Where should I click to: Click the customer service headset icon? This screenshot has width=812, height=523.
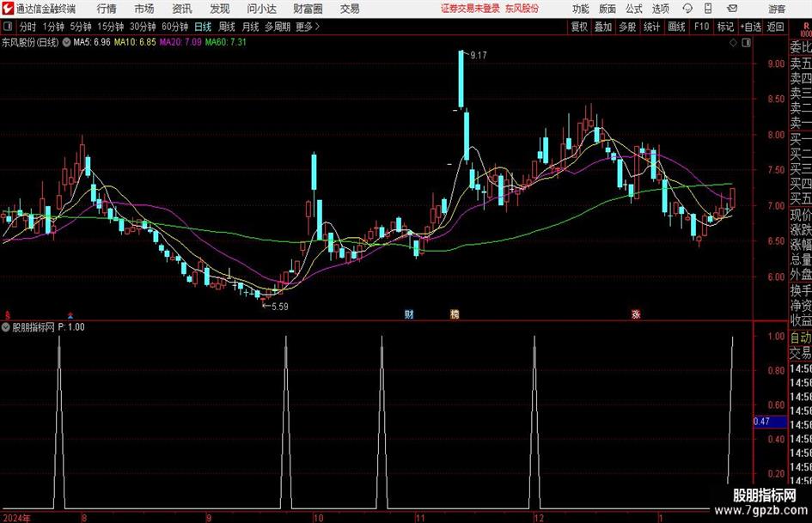click(687, 9)
